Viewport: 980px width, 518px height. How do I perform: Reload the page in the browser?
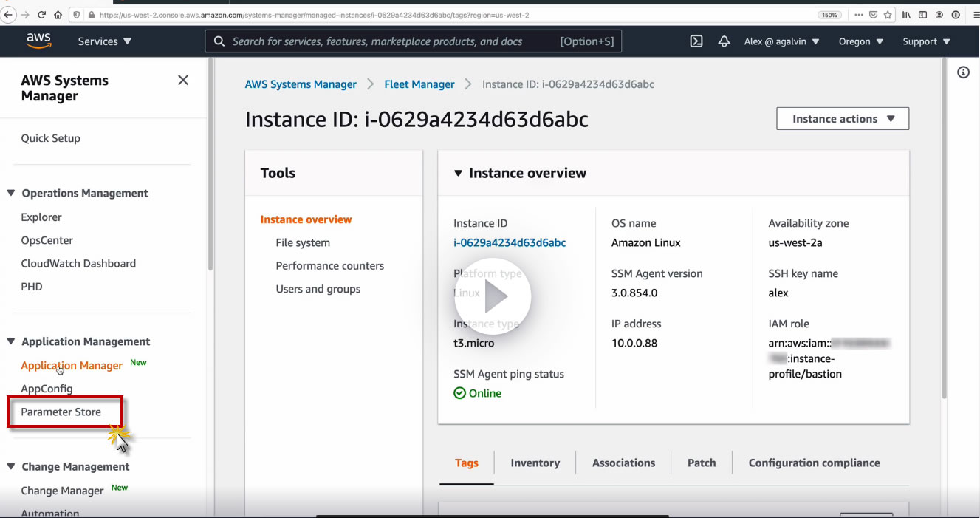pos(41,15)
